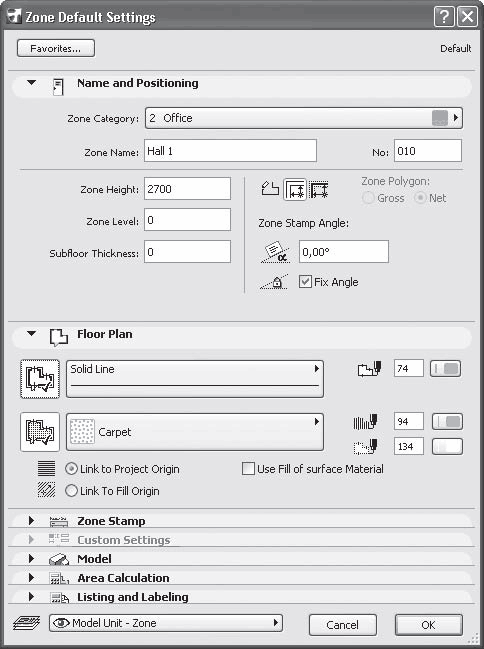Screen dimensions: 484x649
Task: Toggle the zone outline contour icon
Action: 40,379
